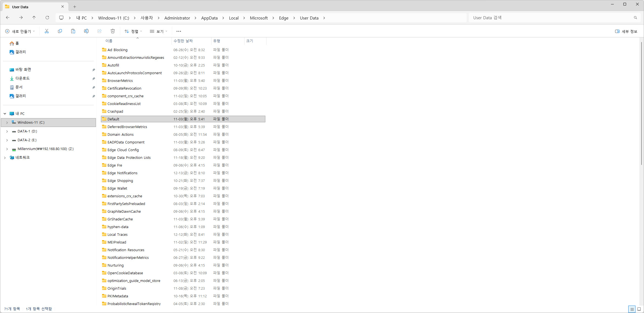Open the 보기 view dropdown

pos(159,31)
